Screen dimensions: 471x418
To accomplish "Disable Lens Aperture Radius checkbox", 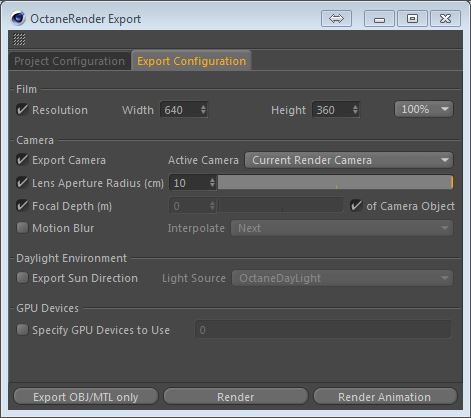I will (22, 183).
